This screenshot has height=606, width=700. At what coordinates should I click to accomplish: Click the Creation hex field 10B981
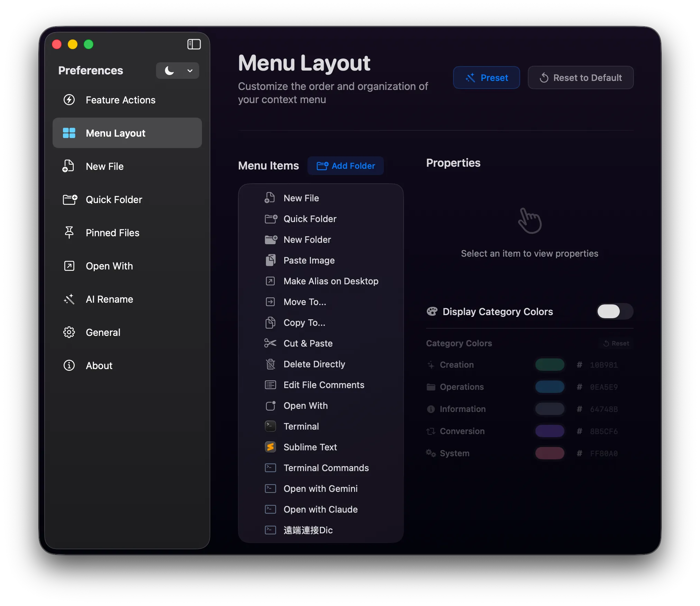click(604, 365)
